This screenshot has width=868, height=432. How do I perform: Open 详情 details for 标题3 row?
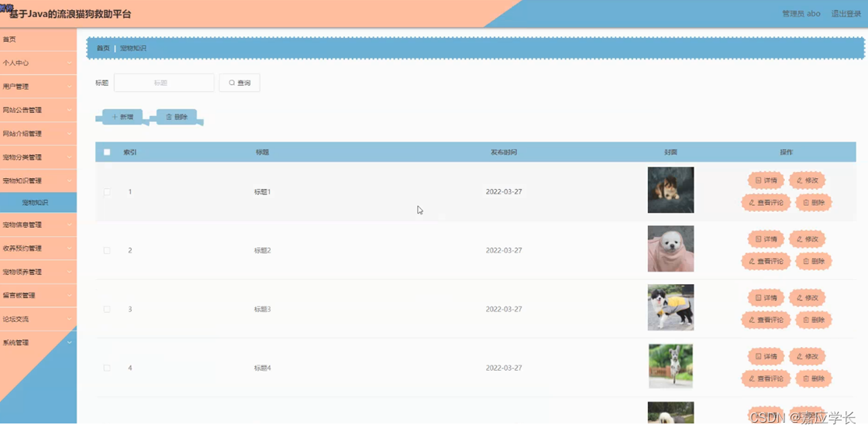click(766, 297)
